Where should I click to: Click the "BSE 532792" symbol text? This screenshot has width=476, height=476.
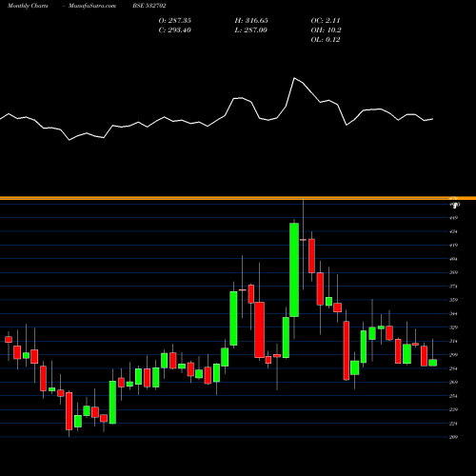[149, 6]
